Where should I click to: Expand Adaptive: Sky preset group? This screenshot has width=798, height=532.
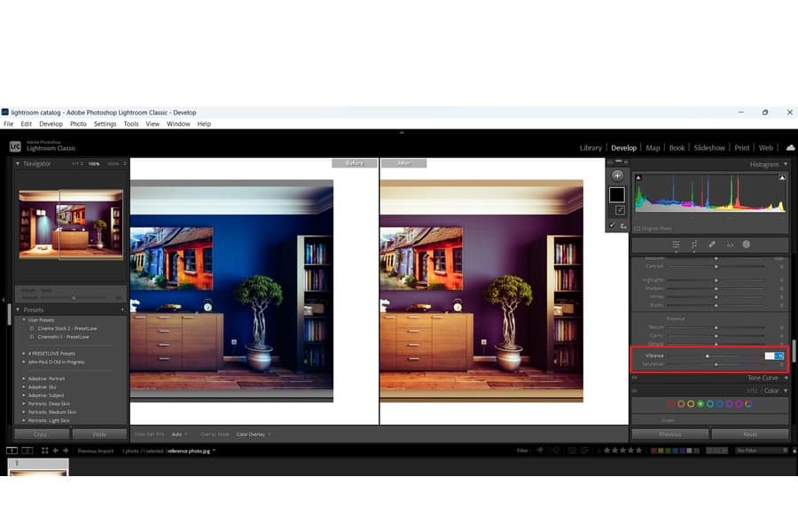[x=24, y=387]
